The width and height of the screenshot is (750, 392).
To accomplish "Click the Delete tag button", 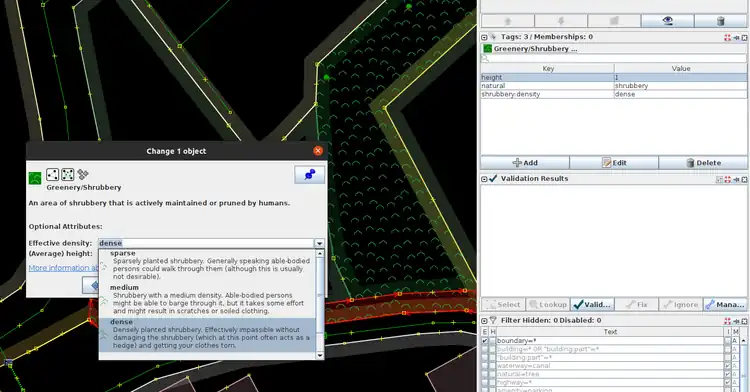I will (703, 163).
